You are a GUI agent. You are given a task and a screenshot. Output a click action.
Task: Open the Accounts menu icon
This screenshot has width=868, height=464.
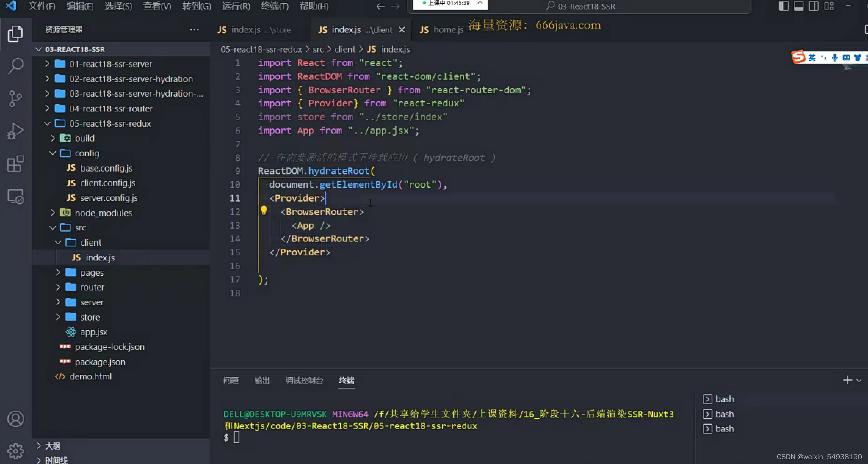[x=15, y=419]
